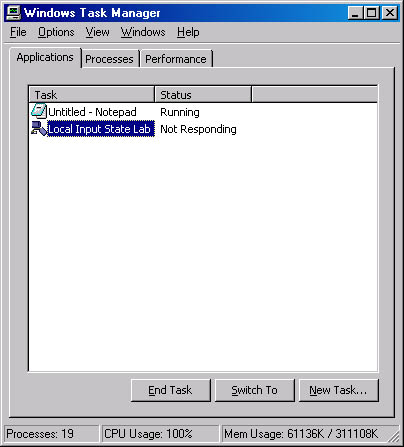Open the Windows menu
404x447 pixels.
coord(143,32)
